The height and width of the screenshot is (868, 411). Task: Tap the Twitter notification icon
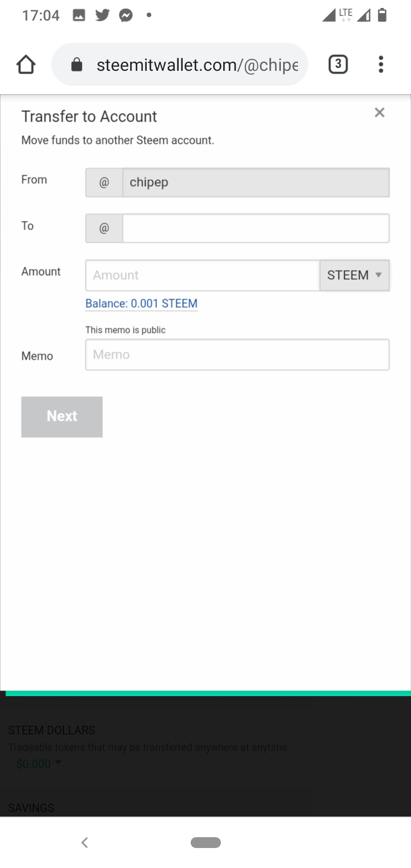click(103, 15)
